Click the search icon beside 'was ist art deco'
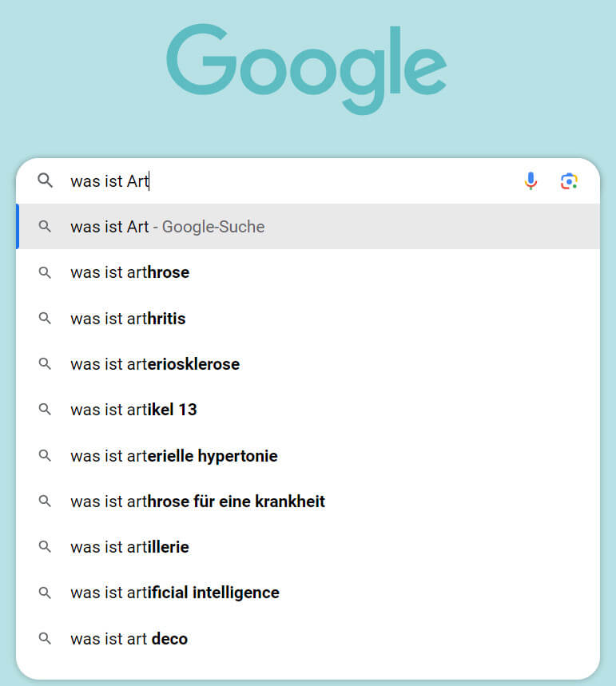Viewport: 616px width, 686px height. (45, 639)
